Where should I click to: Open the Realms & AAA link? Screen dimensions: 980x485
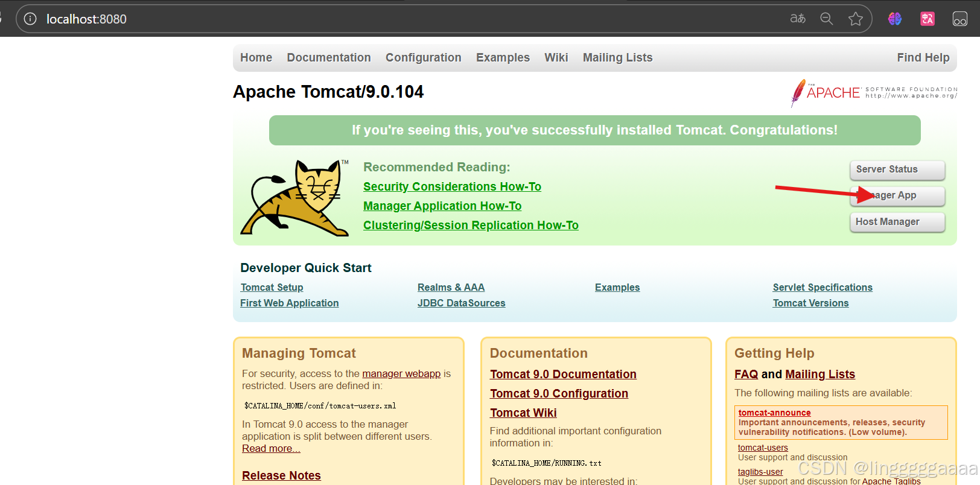pyautogui.click(x=451, y=287)
